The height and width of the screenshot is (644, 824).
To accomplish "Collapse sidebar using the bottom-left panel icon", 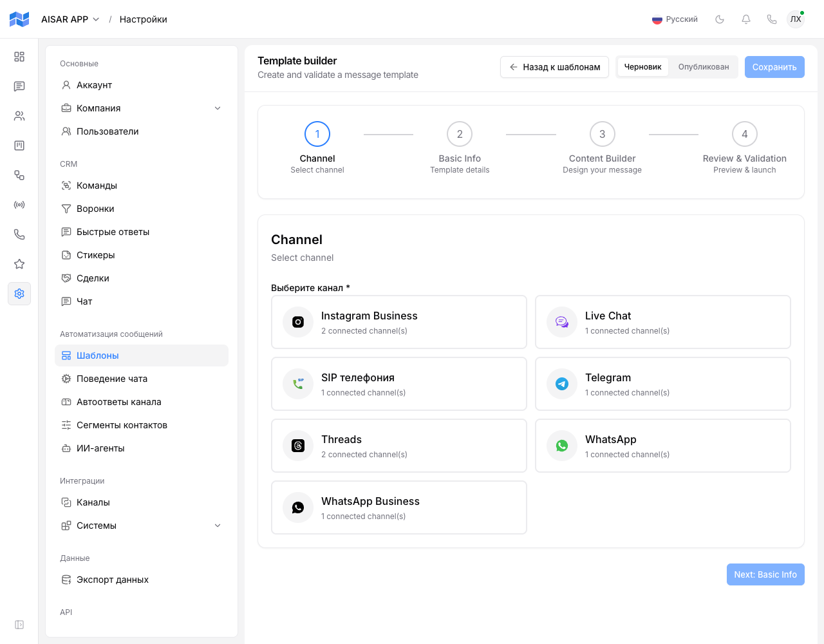I will 19,625.
